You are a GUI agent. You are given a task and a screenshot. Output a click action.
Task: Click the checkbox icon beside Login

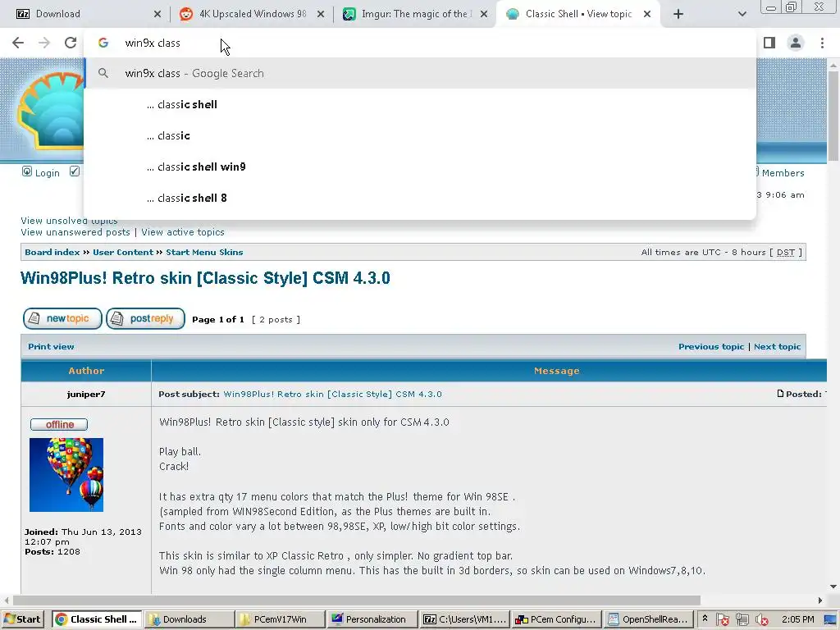75,171
